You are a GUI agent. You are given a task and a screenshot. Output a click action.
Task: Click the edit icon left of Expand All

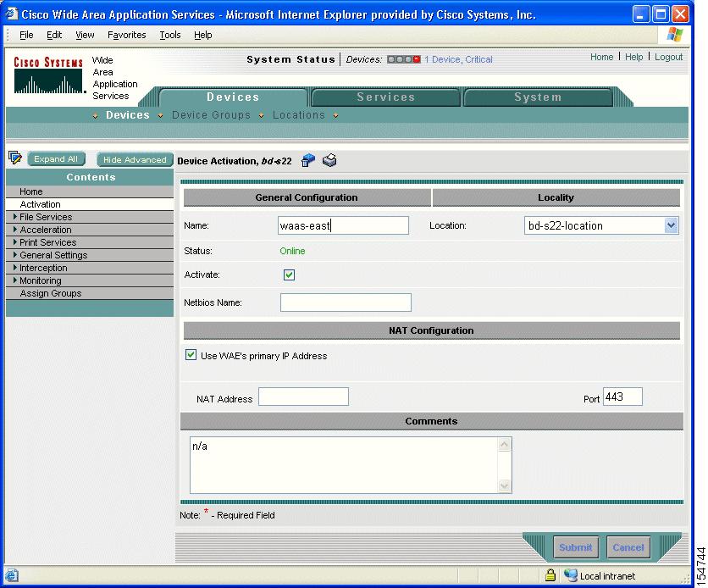pos(15,158)
